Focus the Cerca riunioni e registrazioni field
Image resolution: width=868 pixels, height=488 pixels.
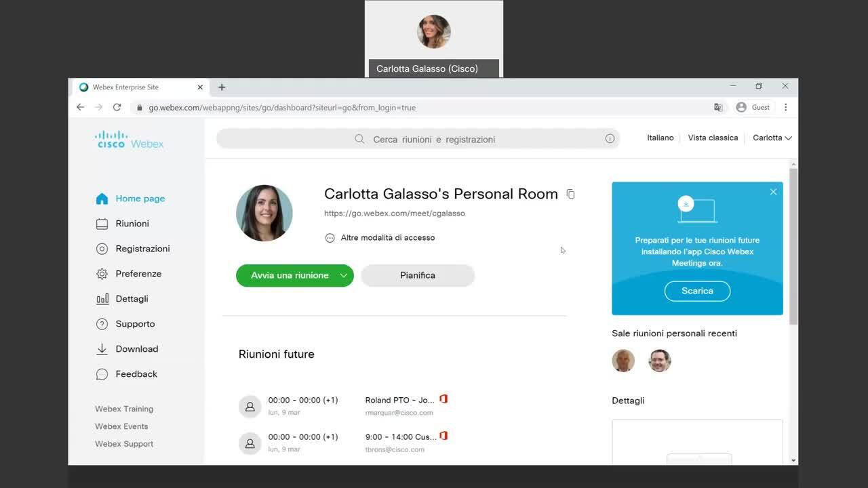(x=418, y=139)
